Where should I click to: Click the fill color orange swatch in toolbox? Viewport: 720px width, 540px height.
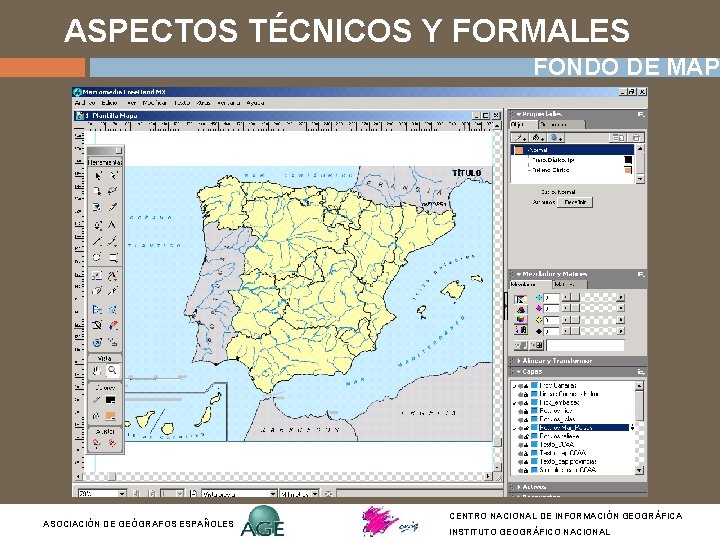click(x=111, y=416)
